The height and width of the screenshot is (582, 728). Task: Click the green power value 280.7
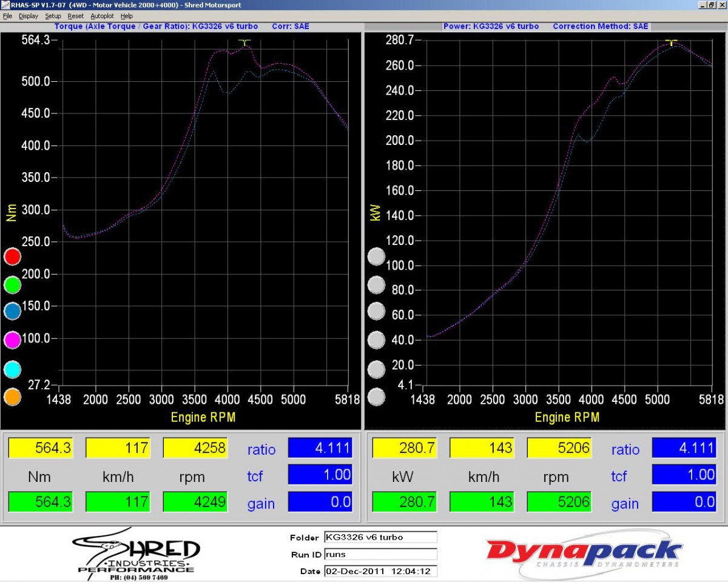point(405,502)
